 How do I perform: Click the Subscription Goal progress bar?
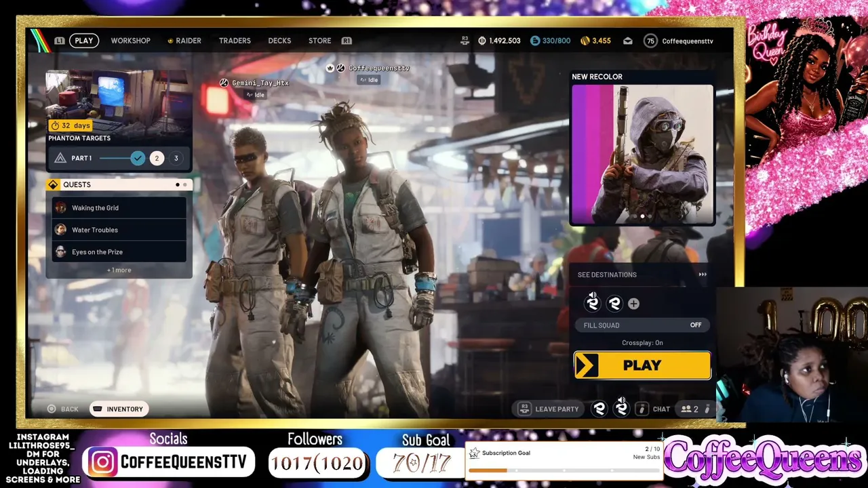[x=565, y=470]
